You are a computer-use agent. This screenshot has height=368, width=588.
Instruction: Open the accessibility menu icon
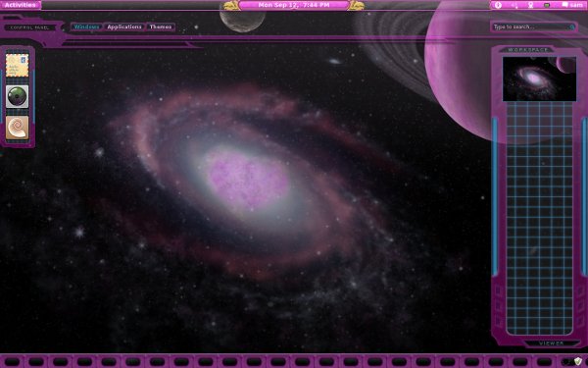498,5
